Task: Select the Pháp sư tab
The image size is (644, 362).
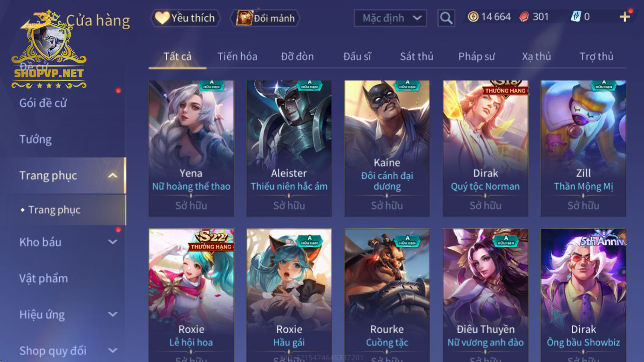Action: (x=476, y=56)
